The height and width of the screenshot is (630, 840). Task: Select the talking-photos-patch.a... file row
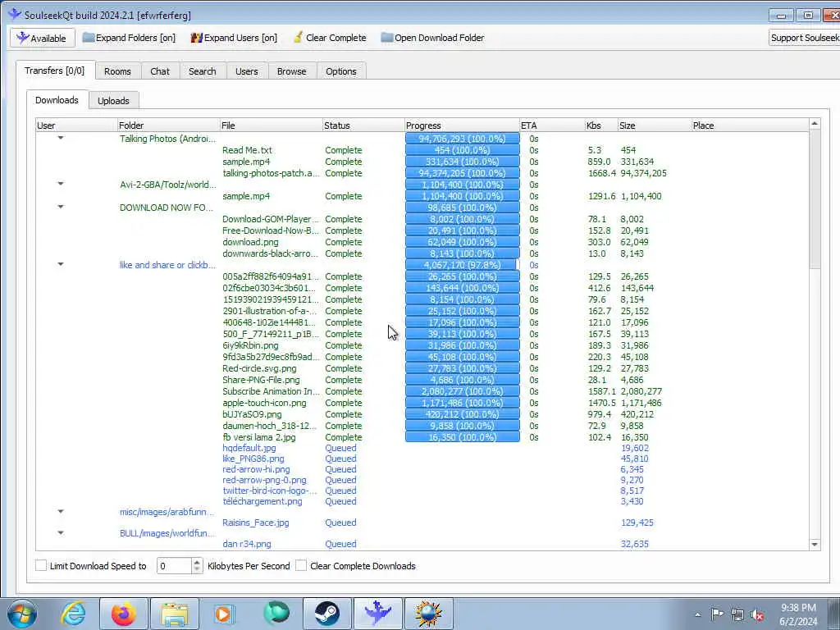[422, 173]
